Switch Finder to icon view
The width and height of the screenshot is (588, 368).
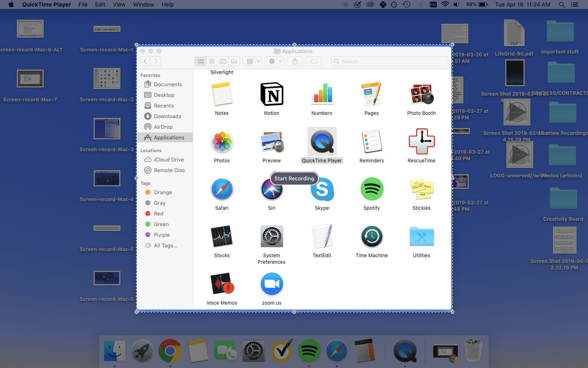point(200,61)
